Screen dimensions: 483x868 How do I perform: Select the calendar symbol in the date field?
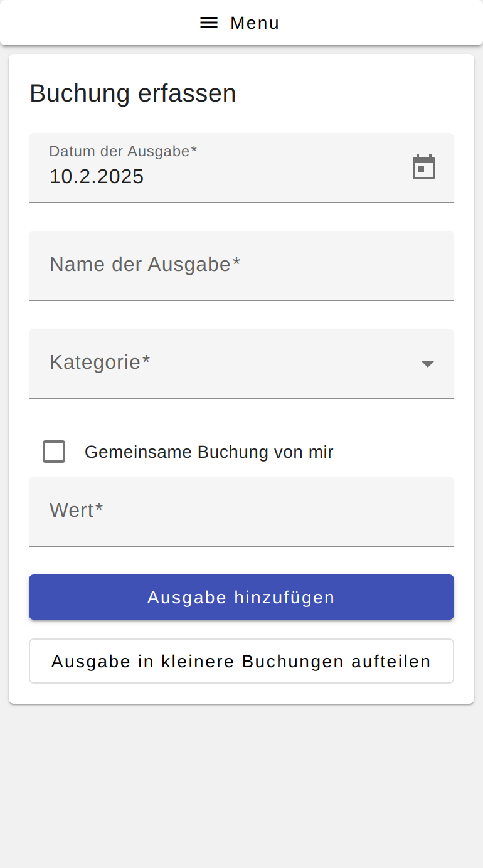coord(423,166)
